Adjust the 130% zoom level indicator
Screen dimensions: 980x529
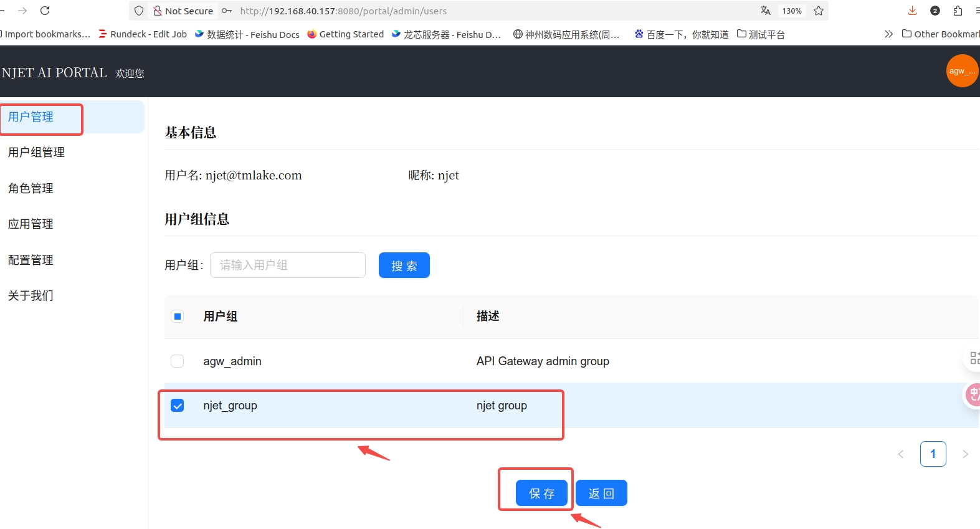point(792,11)
